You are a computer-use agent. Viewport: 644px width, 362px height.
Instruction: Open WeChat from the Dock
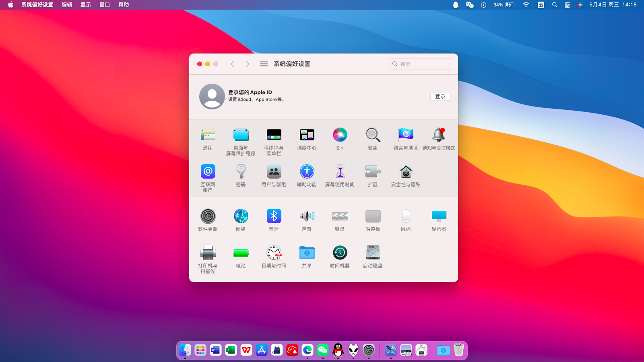point(323,350)
